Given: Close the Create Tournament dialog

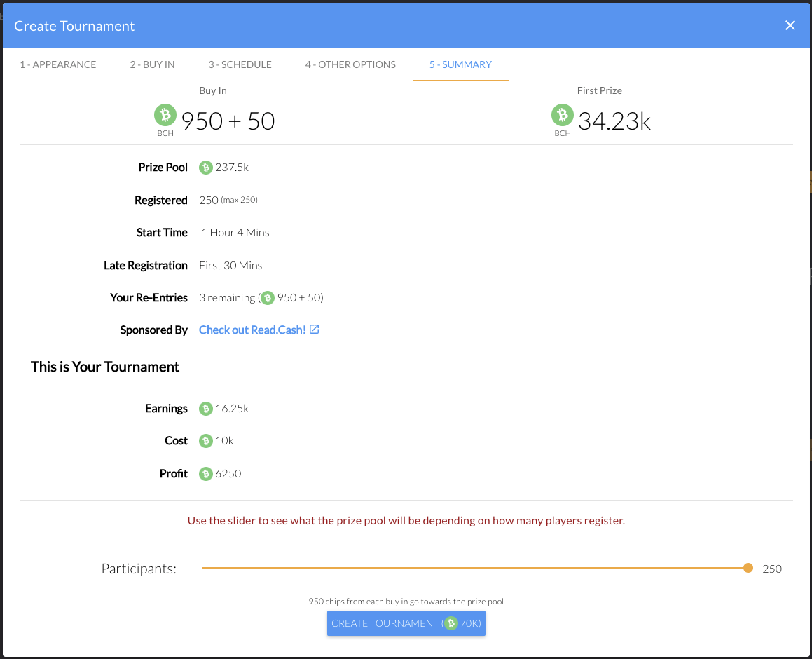Looking at the screenshot, I should [790, 25].
